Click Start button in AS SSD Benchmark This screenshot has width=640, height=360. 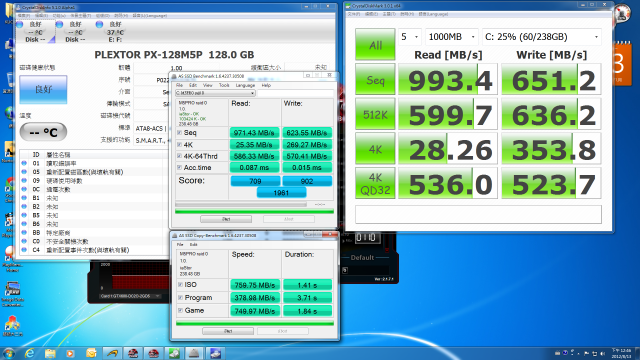226,219
